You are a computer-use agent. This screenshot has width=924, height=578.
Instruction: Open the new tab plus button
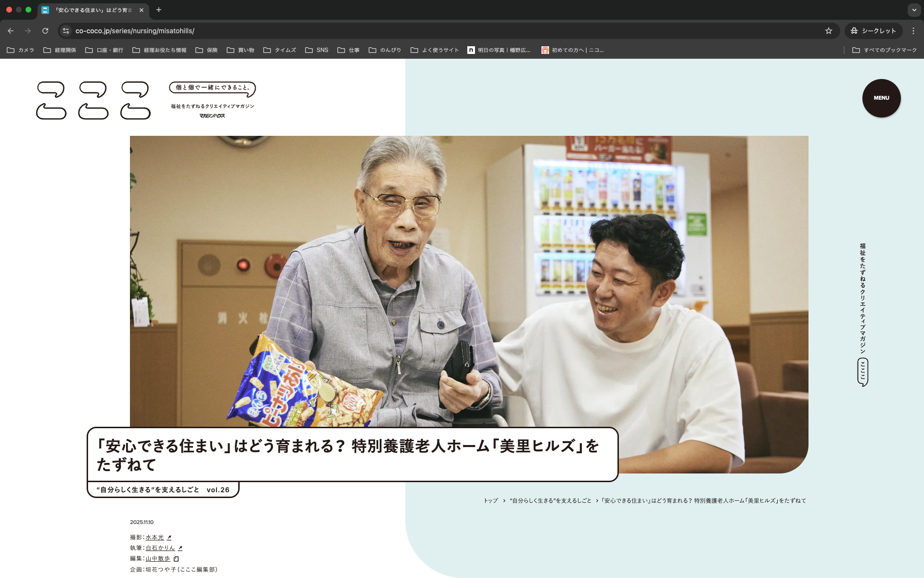point(159,10)
